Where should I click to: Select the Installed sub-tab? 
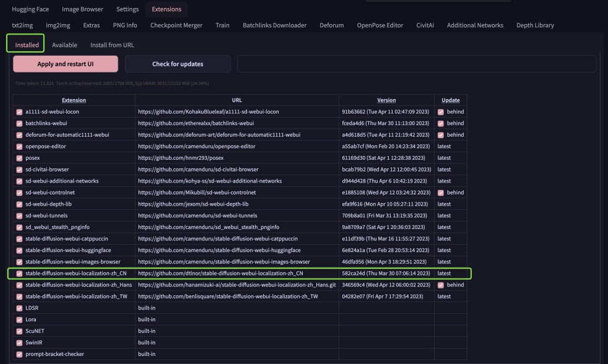point(27,45)
